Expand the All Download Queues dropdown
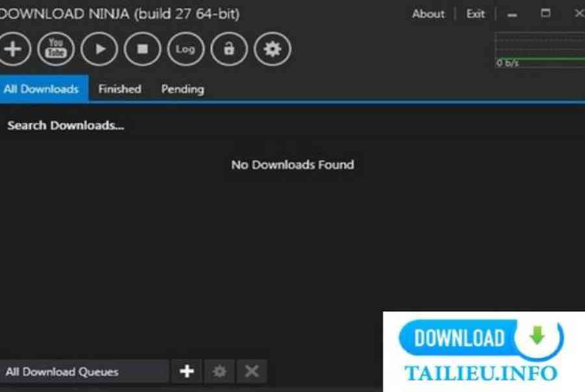585x392 pixels. click(x=84, y=371)
